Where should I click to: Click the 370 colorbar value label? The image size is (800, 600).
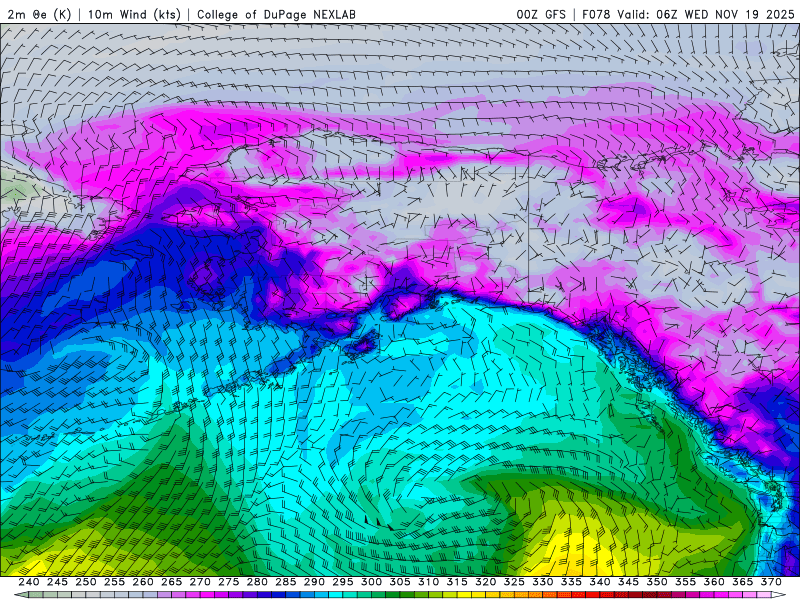(771, 582)
